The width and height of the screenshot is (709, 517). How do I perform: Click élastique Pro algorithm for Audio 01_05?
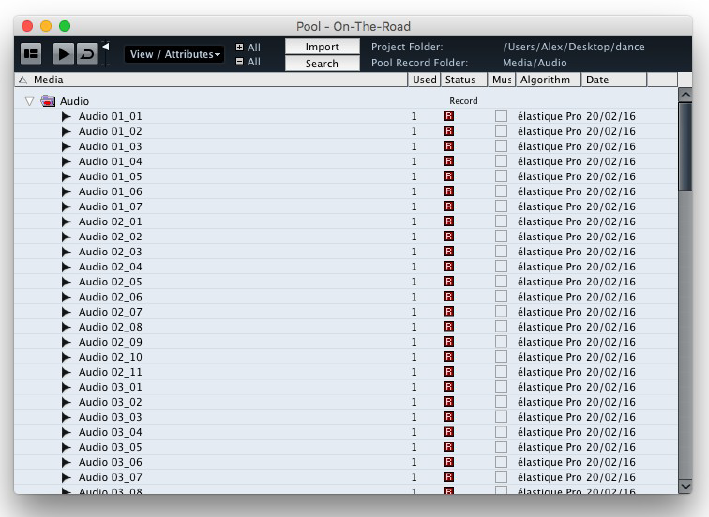pos(549,176)
